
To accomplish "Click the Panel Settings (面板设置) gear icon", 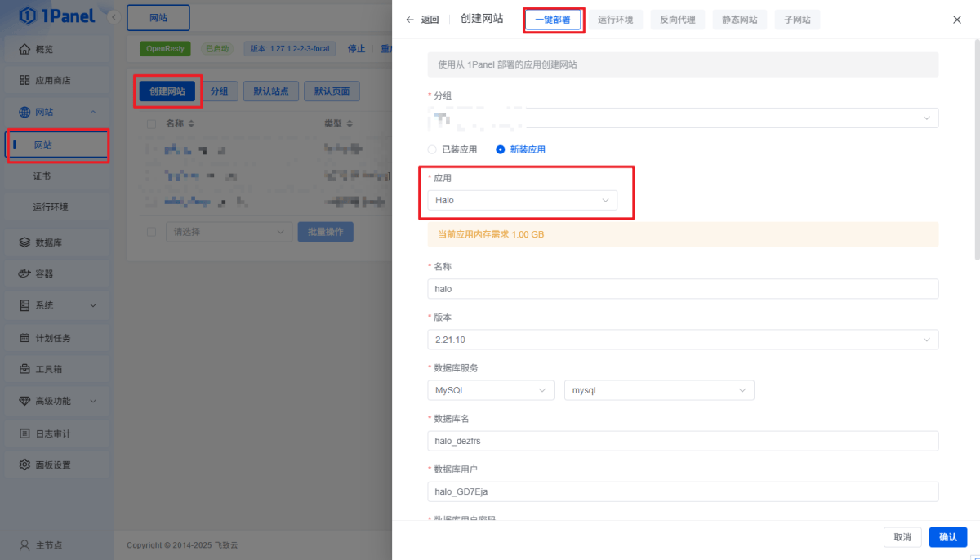I will pos(24,464).
